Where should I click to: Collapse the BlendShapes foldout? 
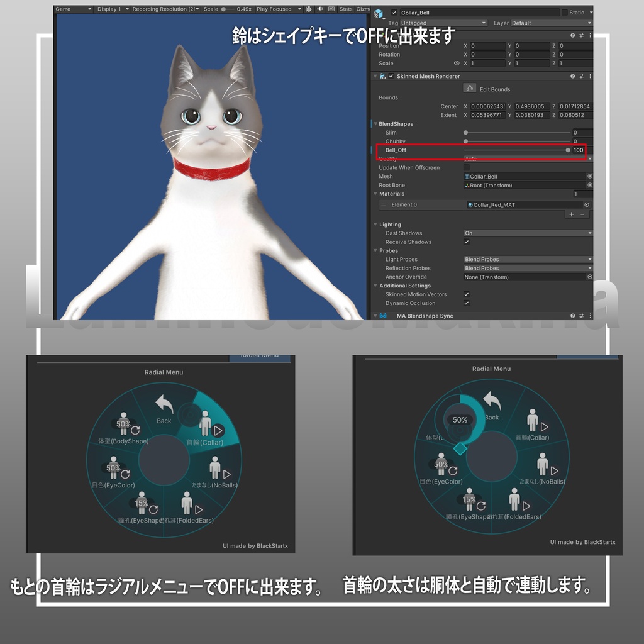pos(375,124)
